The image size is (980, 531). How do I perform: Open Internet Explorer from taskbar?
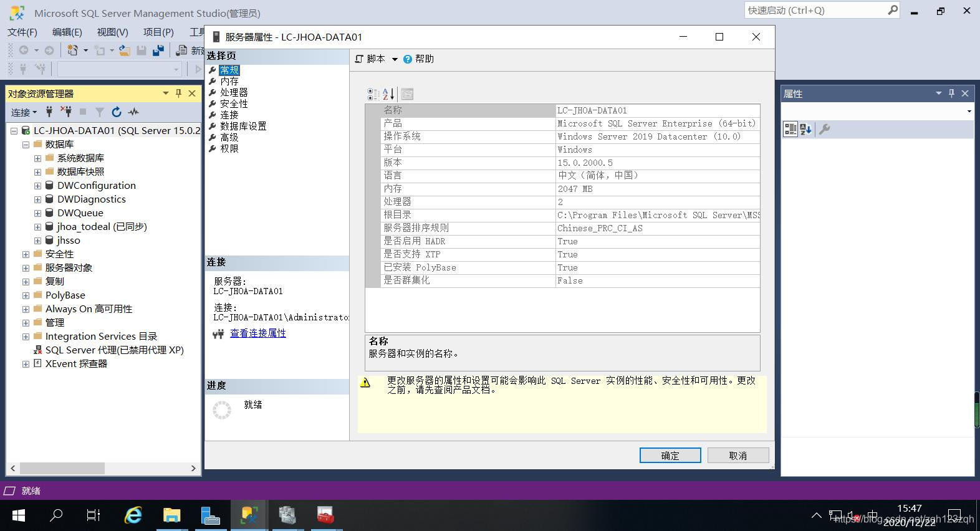click(x=133, y=515)
